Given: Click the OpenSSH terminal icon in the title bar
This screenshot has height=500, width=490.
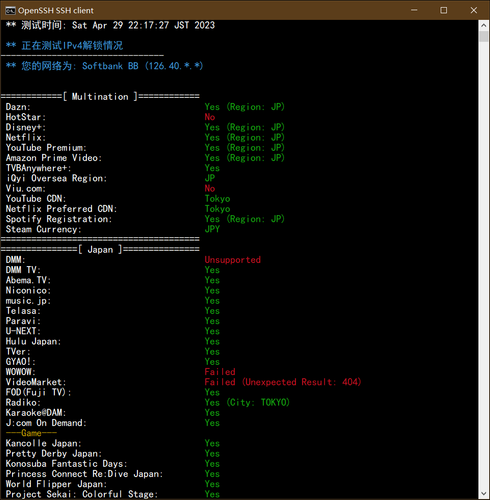Looking at the screenshot, I should tap(10, 11).
